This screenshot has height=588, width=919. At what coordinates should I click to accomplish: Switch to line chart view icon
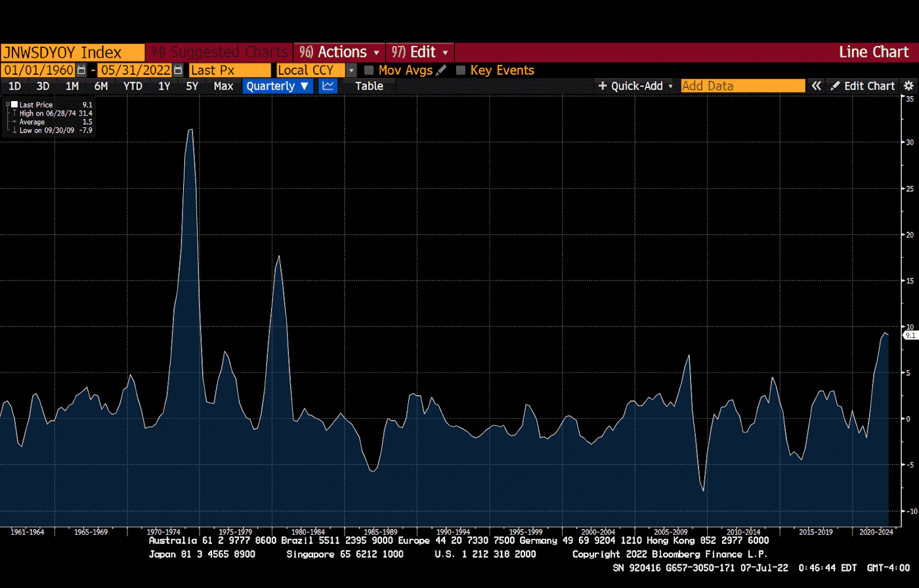328,86
